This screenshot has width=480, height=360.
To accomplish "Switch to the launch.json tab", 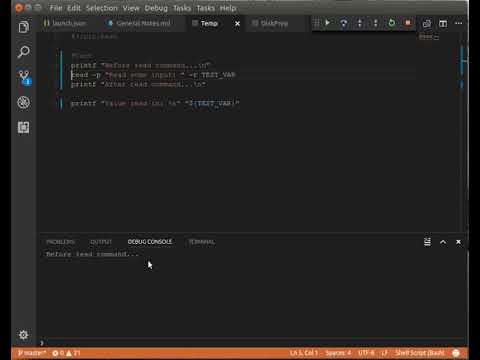I will 69,23.
